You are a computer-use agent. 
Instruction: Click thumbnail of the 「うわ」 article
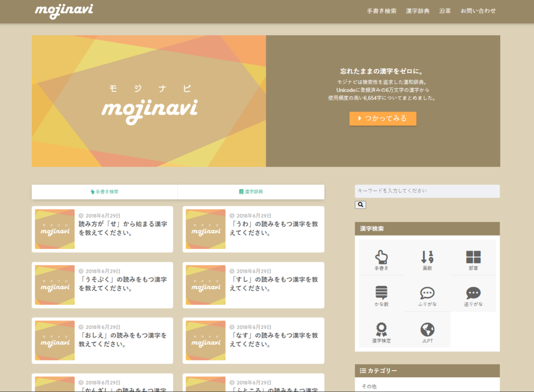point(206,229)
